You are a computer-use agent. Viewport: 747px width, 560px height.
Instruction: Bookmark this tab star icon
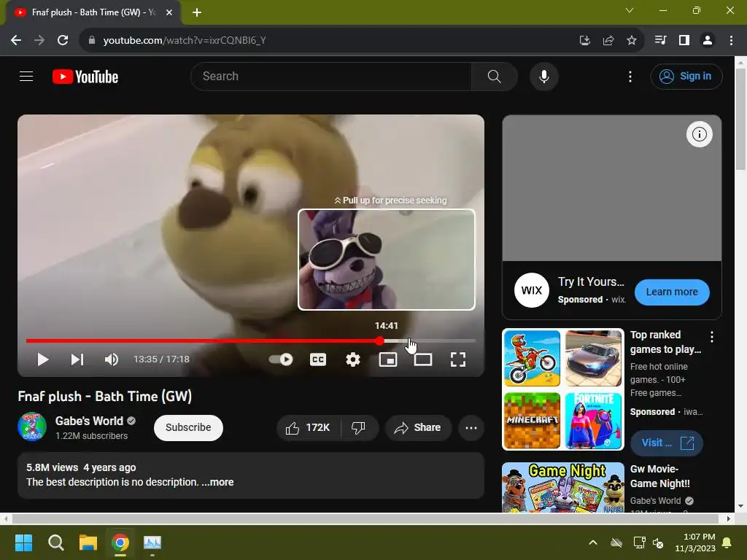click(631, 41)
